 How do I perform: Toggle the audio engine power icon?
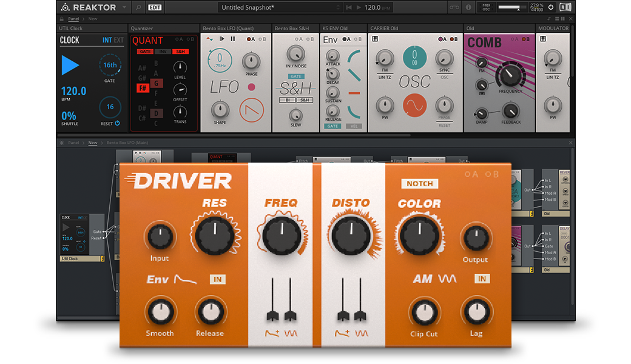coord(551,7)
